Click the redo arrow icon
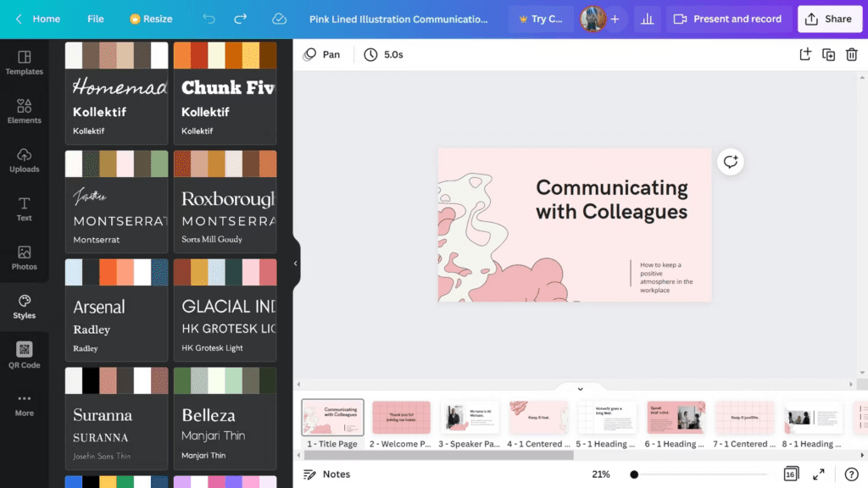The image size is (868, 488). click(241, 19)
